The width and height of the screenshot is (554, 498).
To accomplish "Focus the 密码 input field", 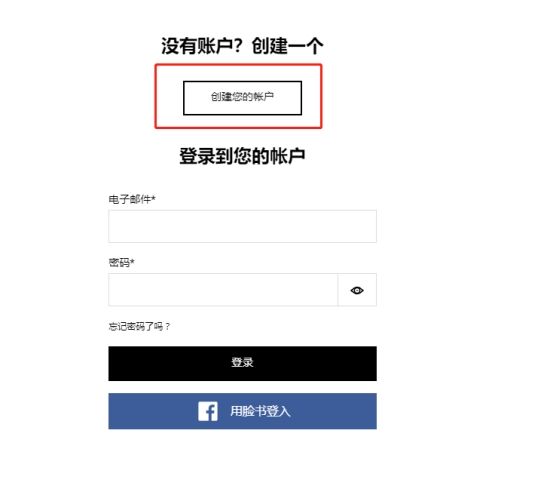I will (223, 290).
